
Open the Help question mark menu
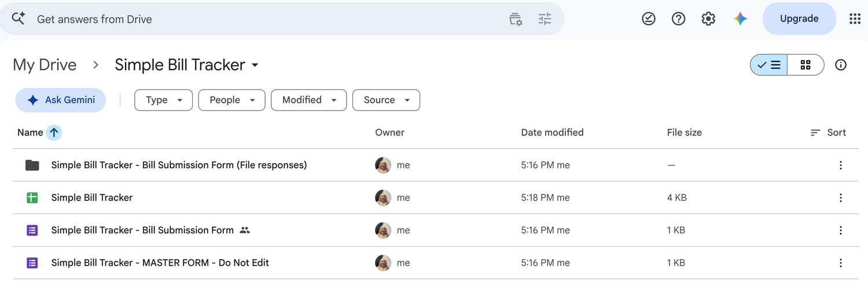pos(678,19)
